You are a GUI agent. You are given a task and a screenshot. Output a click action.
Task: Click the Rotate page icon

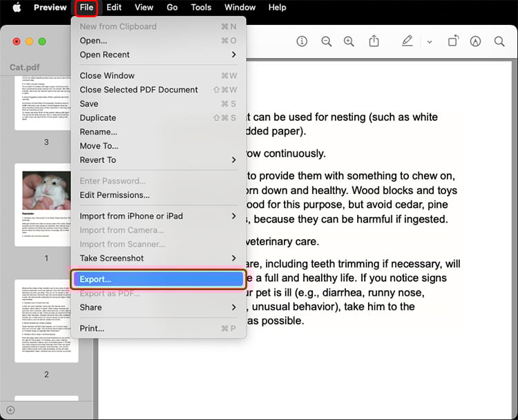coord(453,41)
